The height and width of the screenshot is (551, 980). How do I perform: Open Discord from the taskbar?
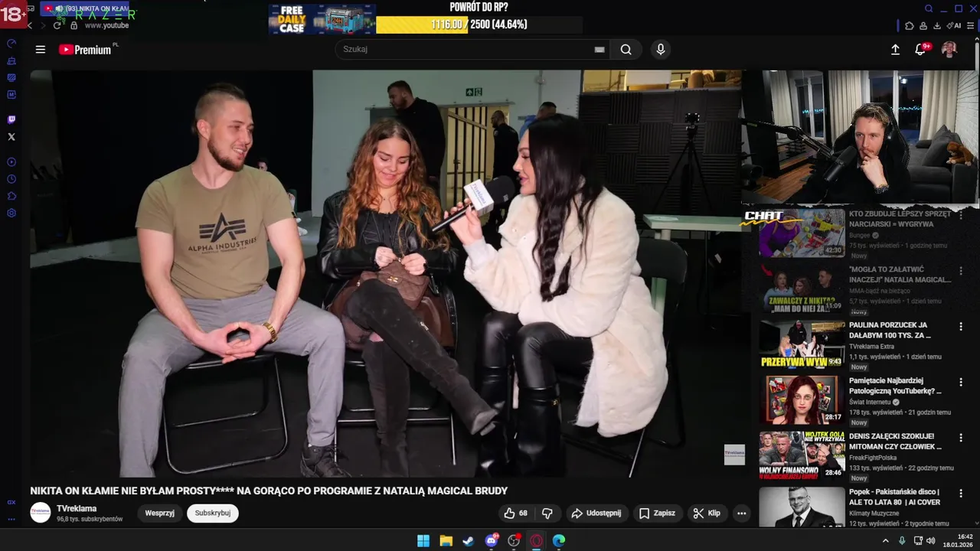[492, 541]
